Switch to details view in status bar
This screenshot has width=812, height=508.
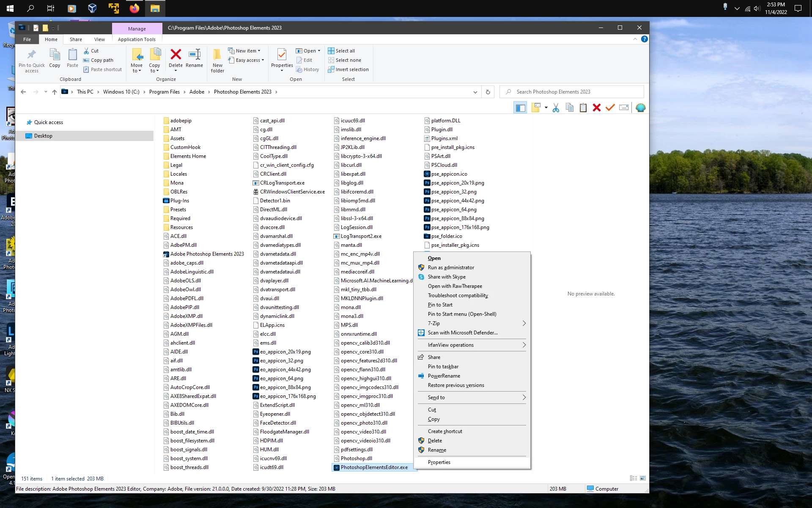click(x=634, y=478)
